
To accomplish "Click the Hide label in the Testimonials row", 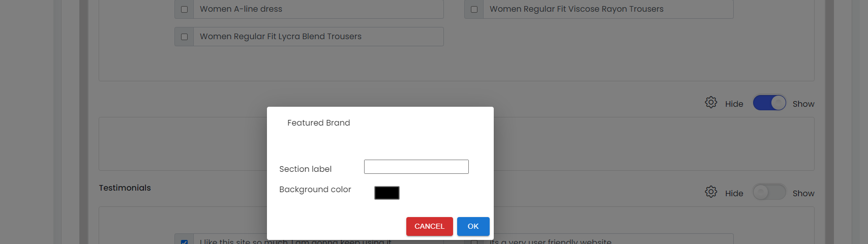I will [734, 193].
